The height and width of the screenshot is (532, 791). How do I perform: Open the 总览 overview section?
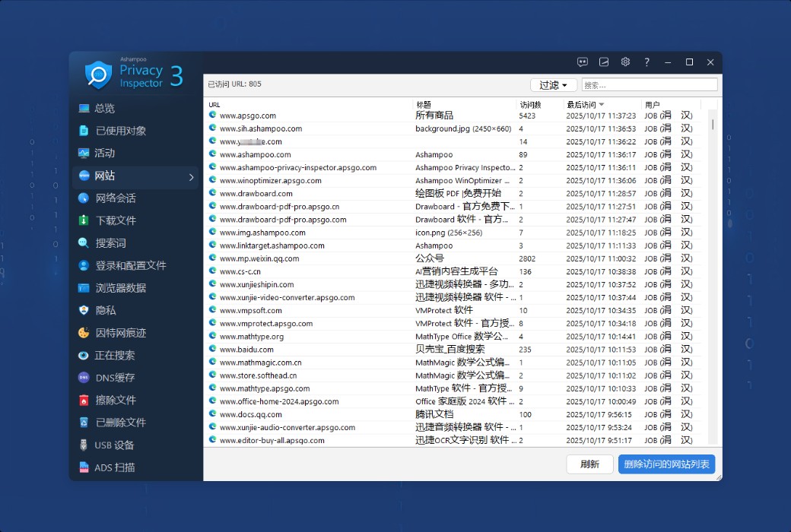(104, 109)
